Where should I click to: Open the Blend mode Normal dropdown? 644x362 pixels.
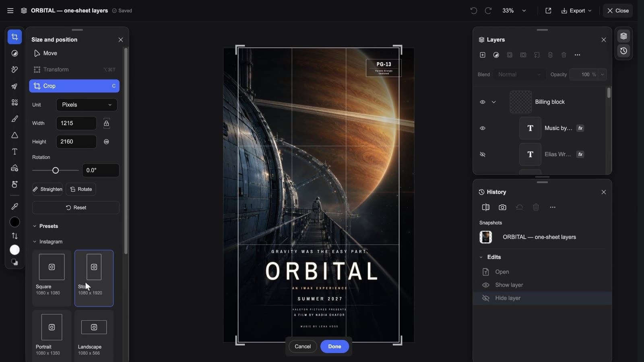coord(519,74)
